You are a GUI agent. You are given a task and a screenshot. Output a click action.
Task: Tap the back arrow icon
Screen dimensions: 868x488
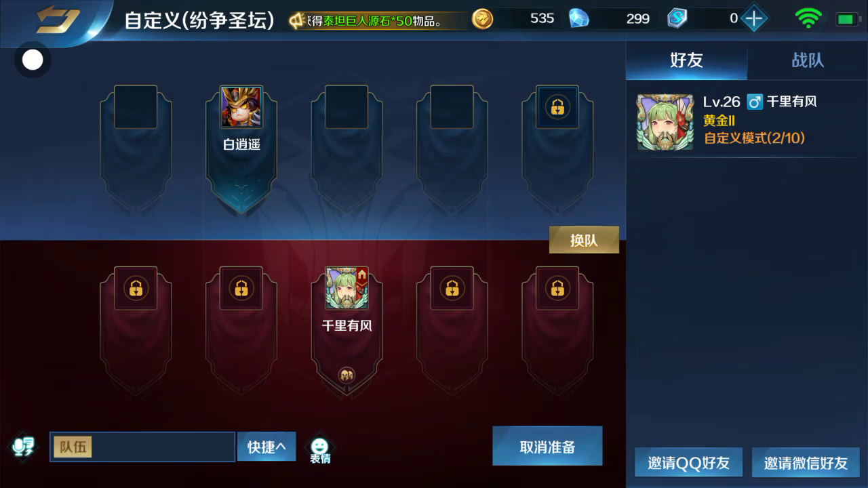[x=58, y=20]
